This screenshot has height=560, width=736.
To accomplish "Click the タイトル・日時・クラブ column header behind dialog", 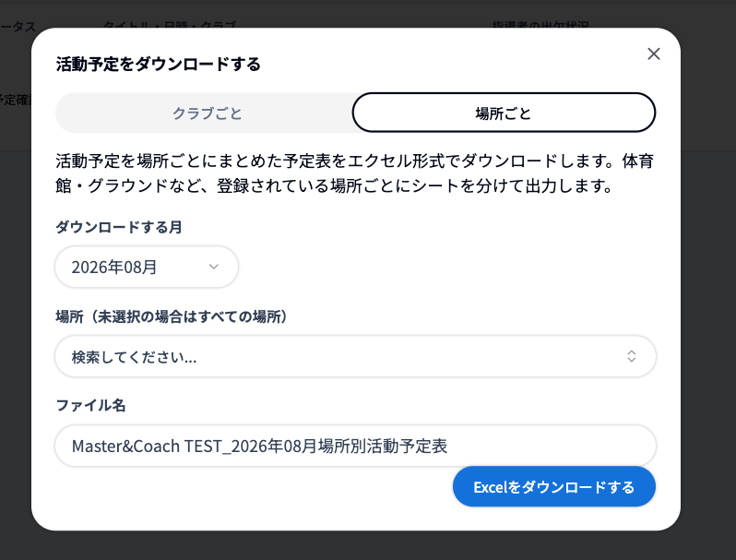I will point(170,24).
